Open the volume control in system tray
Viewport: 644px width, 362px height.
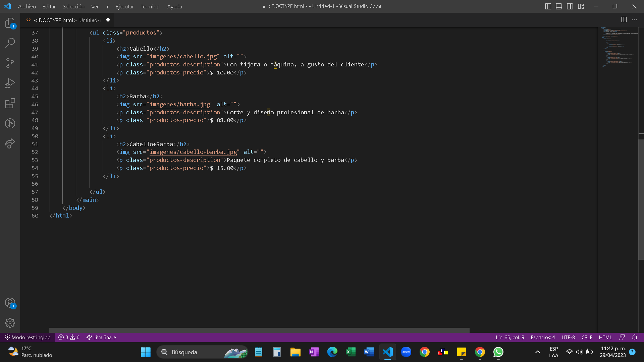(579, 352)
